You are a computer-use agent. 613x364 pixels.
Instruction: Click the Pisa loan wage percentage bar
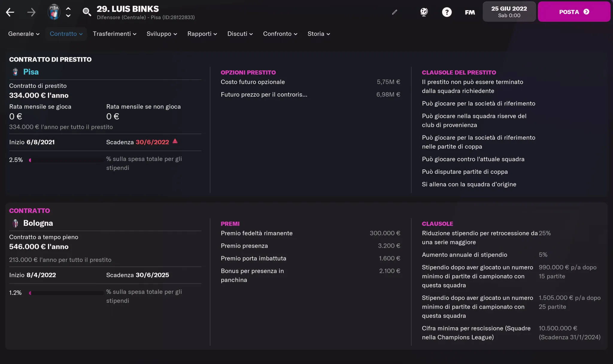click(66, 160)
